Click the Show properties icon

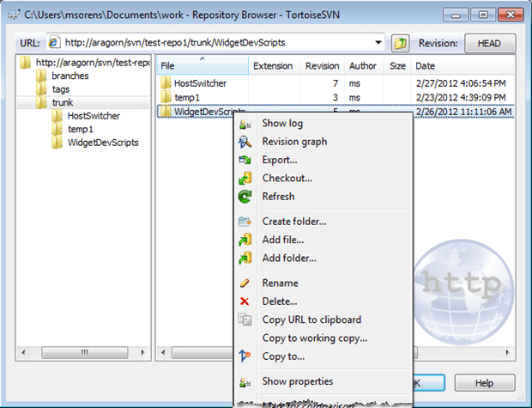point(245,382)
